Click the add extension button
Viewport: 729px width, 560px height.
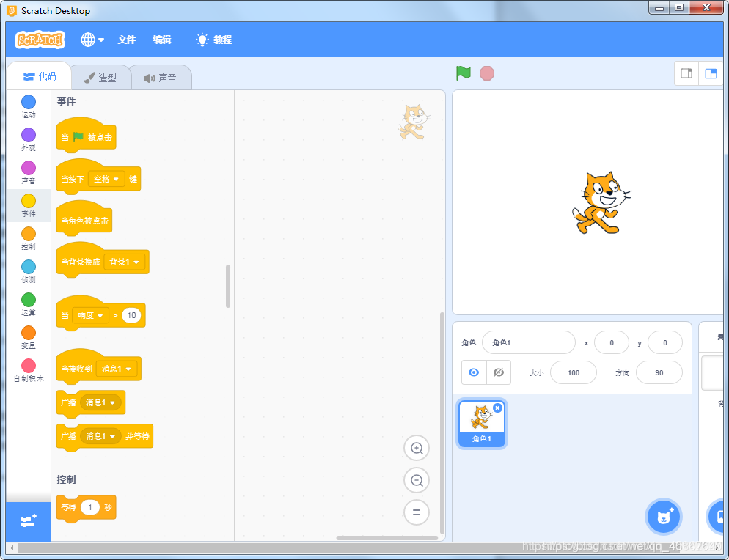click(29, 521)
